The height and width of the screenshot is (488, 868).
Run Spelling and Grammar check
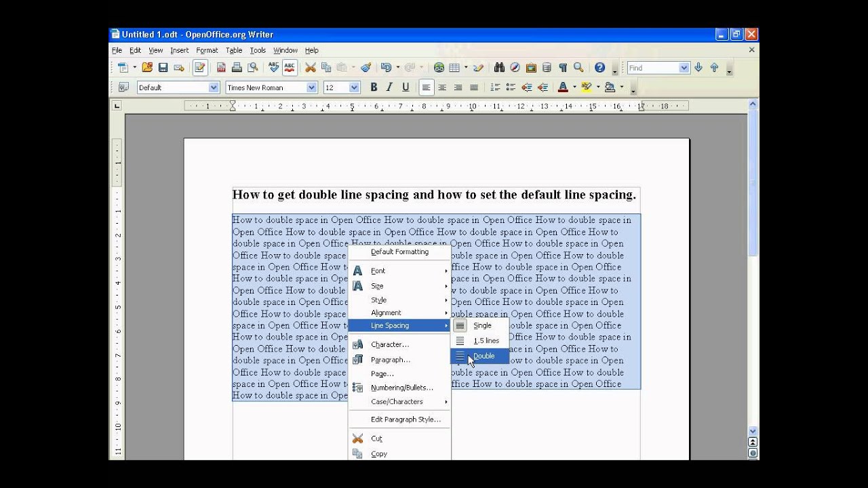pyautogui.click(x=274, y=68)
